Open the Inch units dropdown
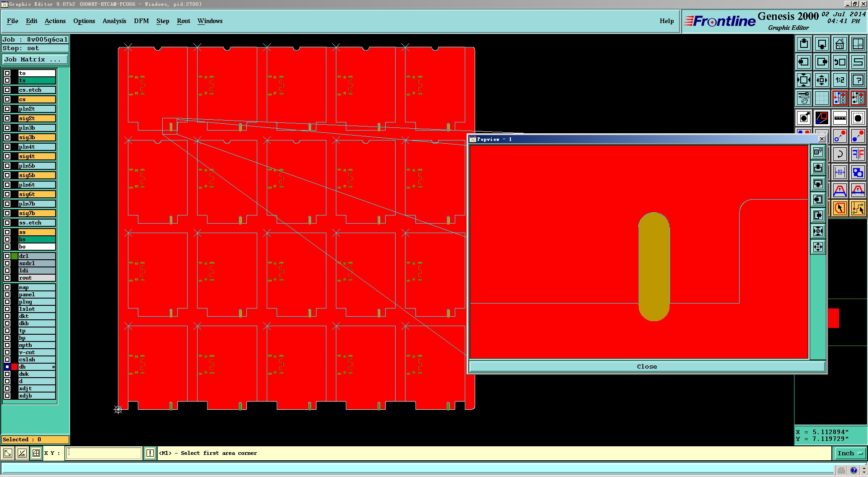 pyautogui.click(x=850, y=453)
